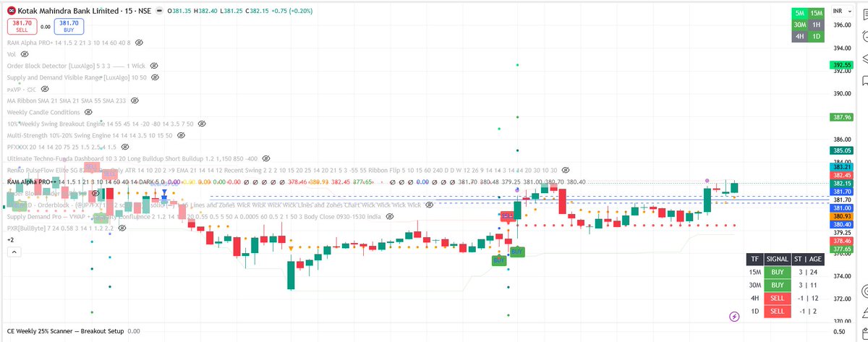The width and height of the screenshot is (868, 342).
Task: Click the SIGNAL column header in table
Action: (x=777, y=259)
